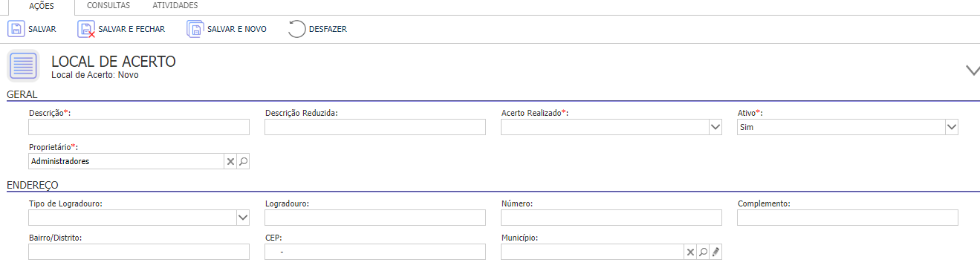Search Proprietário using the magnifier icon

[x=243, y=161]
